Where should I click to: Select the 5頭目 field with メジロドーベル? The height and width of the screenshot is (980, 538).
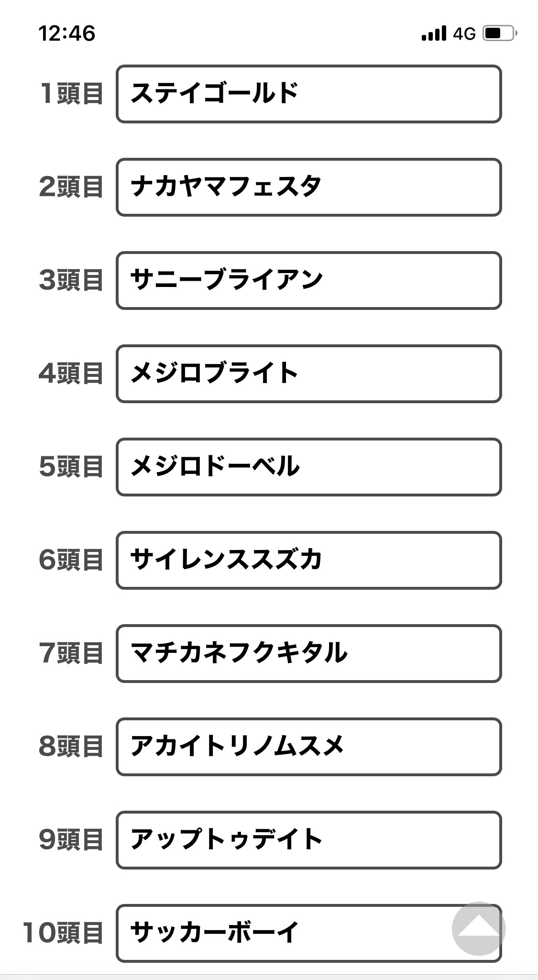(309, 467)
